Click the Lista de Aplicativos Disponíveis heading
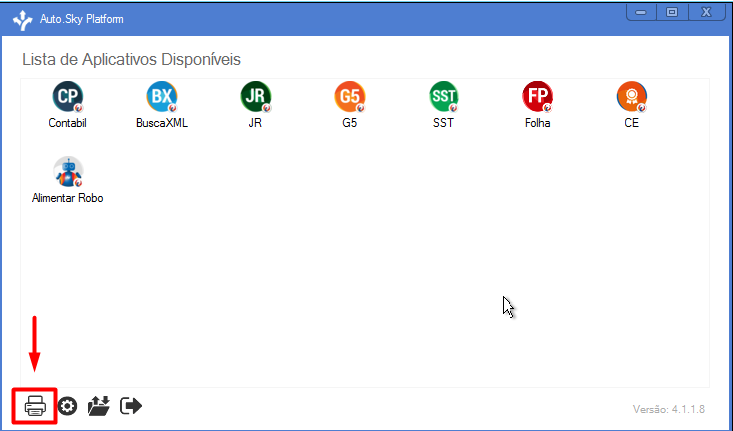This screenshot has height=431, width=733. pyautogui.click(x=131, y=59)
